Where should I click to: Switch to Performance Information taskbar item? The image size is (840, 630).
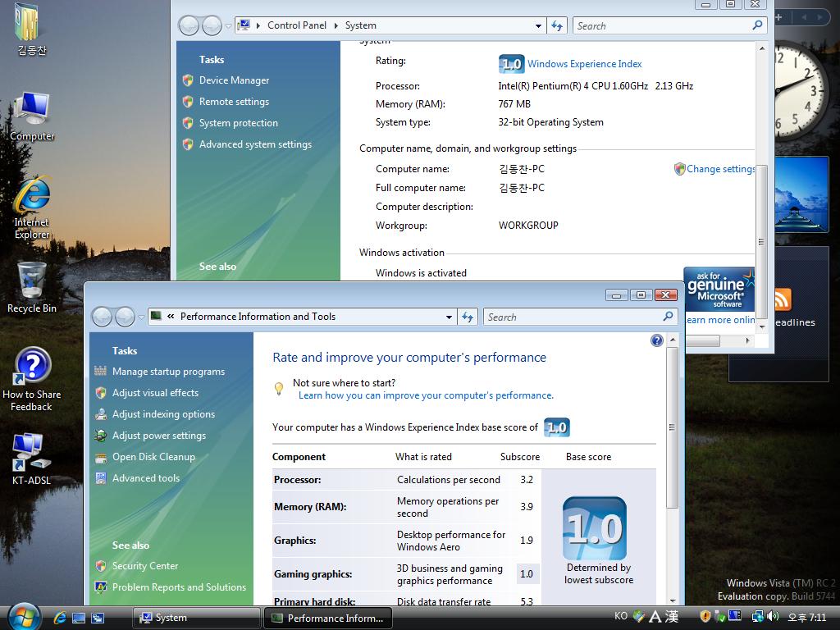click(x=327, y=618)
